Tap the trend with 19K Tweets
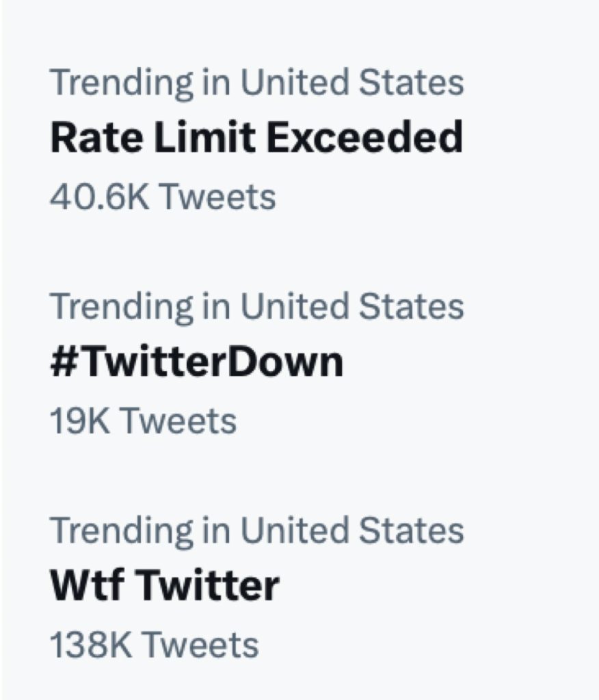Screen dimensions: 599x700 point(196,362)
